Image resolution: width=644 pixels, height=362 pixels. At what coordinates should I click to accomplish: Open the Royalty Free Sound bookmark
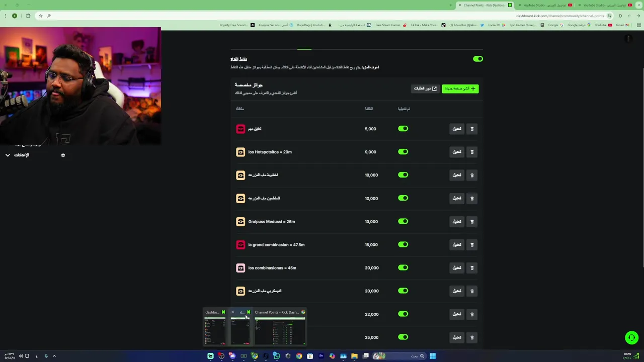coord(237,25)
